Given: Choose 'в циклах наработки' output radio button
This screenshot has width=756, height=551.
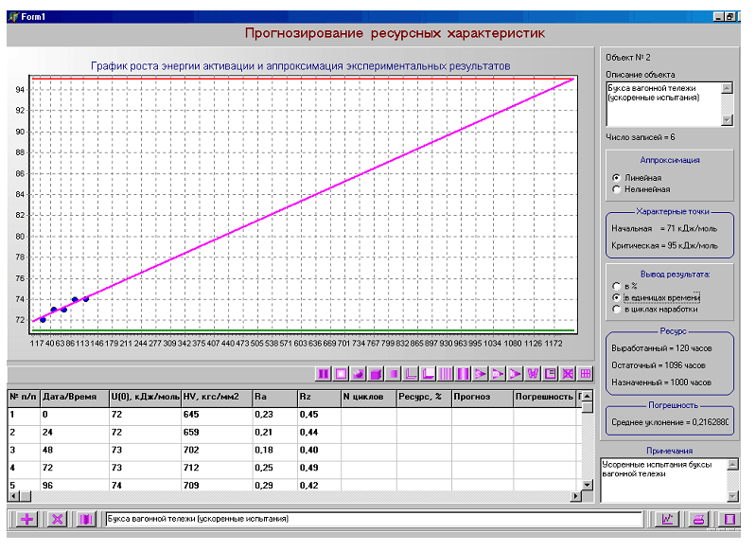Looking at the screenshot, I should pyautogui.click(x=616, y=310).
